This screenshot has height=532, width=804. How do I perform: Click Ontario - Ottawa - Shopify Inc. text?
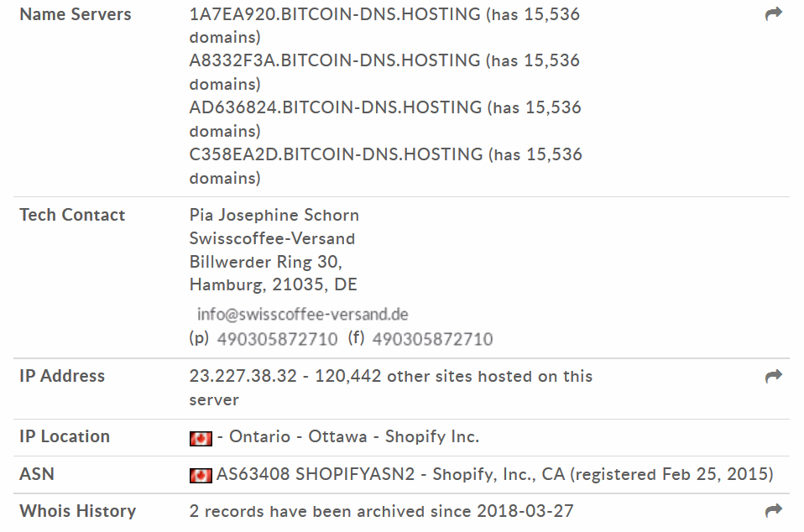(354, 436)
